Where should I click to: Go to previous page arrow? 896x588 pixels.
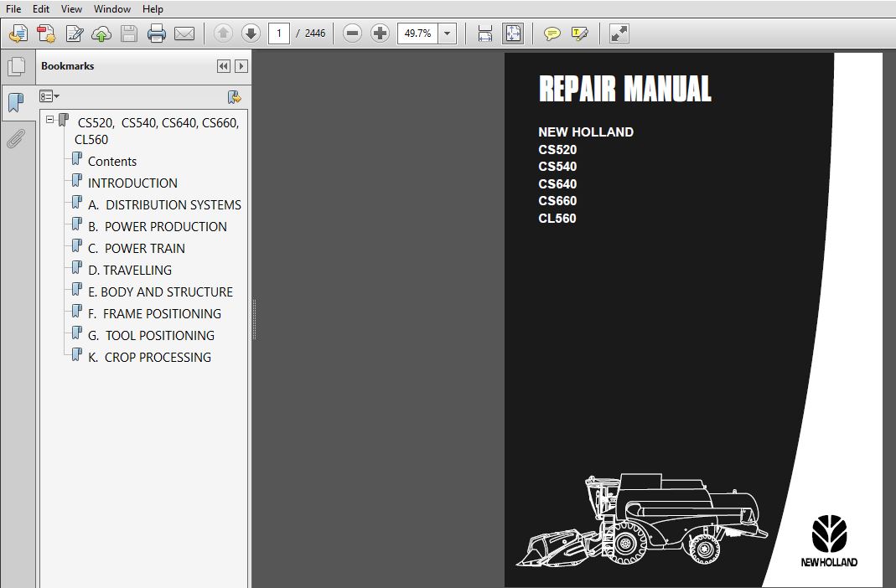224,34
